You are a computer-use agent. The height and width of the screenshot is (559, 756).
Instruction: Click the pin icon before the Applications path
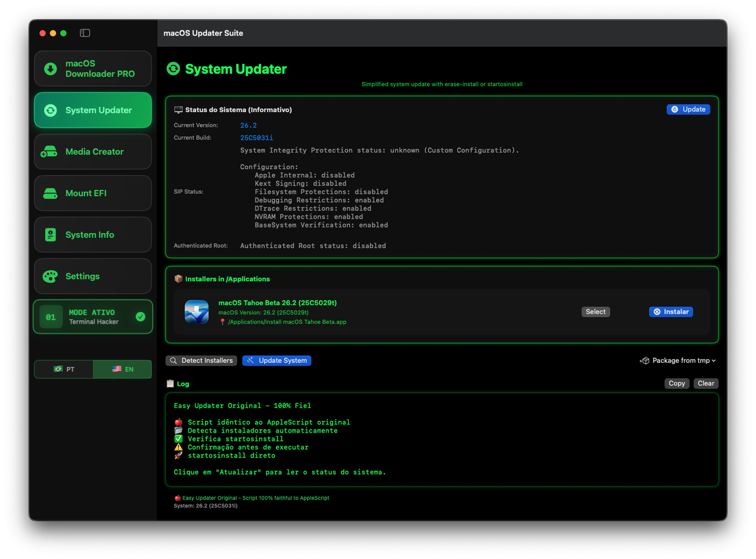(x=223, y=322)
